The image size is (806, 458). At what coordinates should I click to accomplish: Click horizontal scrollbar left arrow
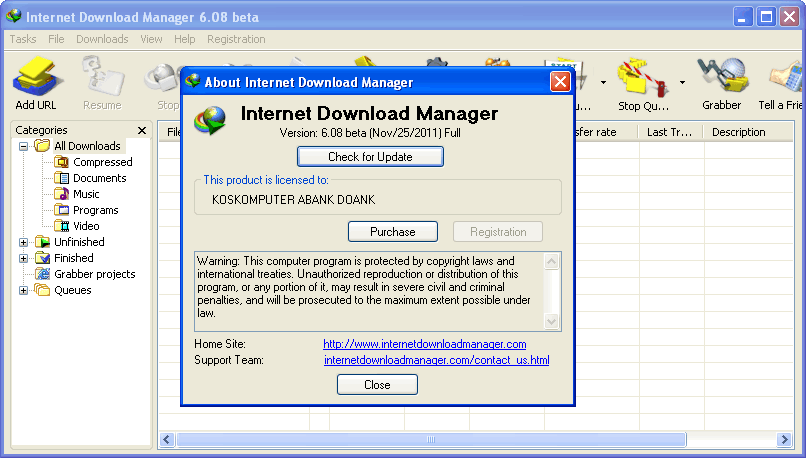[167, 439]
